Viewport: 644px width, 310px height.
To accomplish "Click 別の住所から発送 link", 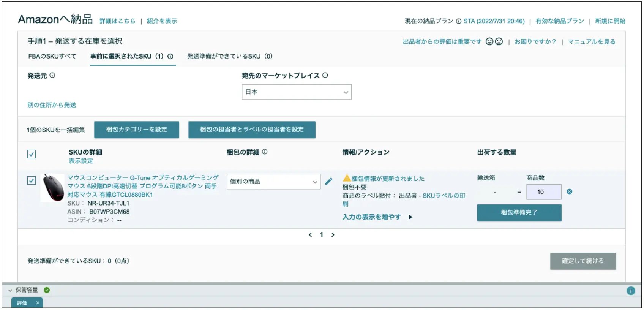I will (x=52, y=105).
